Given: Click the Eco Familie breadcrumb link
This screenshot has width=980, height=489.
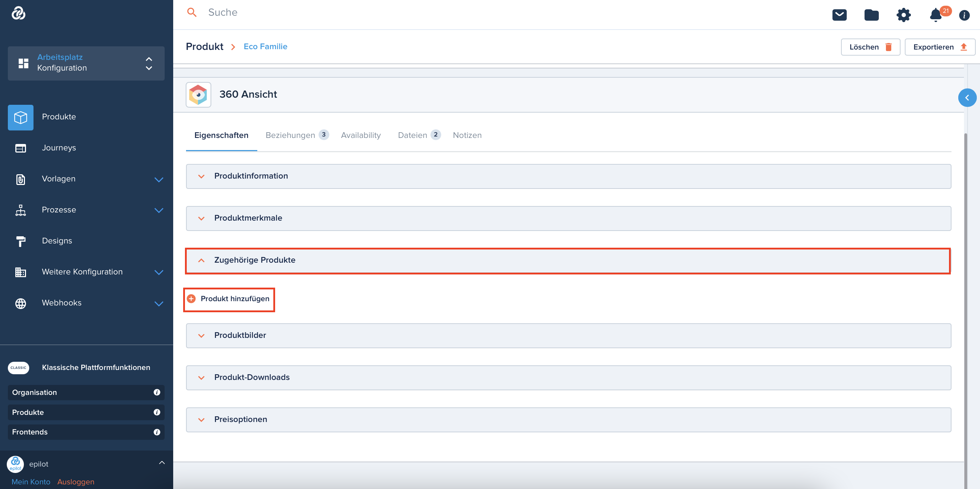Looking at the screenshot, I should [x=265, y=46].
